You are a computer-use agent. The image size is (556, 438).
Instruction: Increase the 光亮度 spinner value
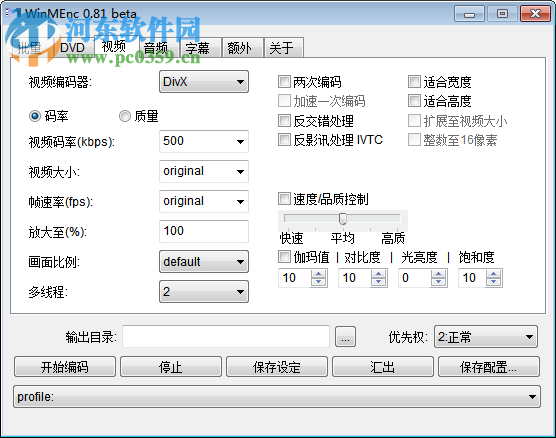click(438, 274)
